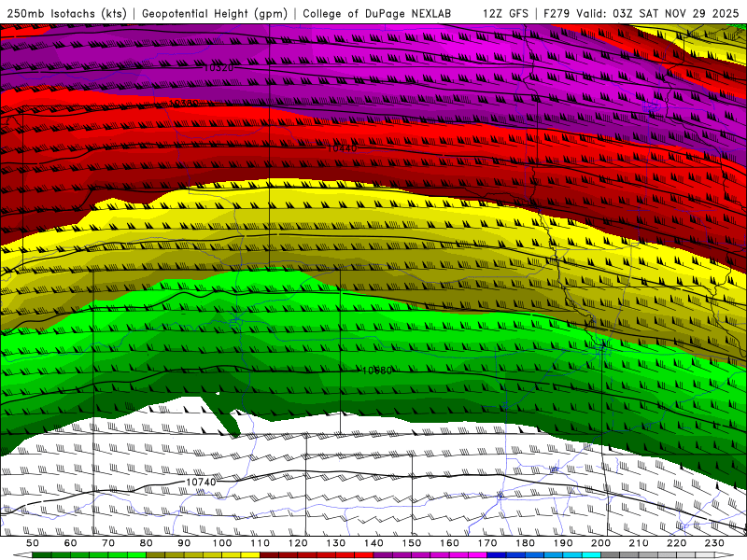Click the 12Z GFS model run label
The height and width of the screenshot is (560, 747).
[505, 13]
